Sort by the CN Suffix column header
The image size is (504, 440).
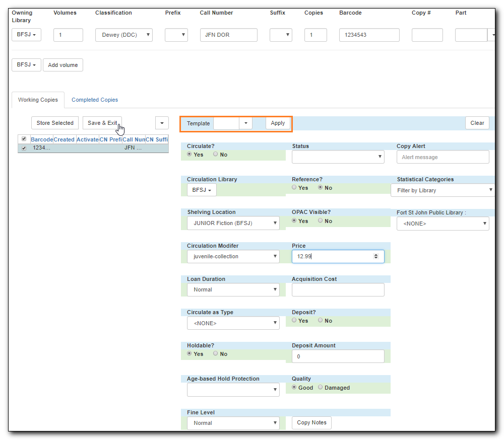(157, 139)
